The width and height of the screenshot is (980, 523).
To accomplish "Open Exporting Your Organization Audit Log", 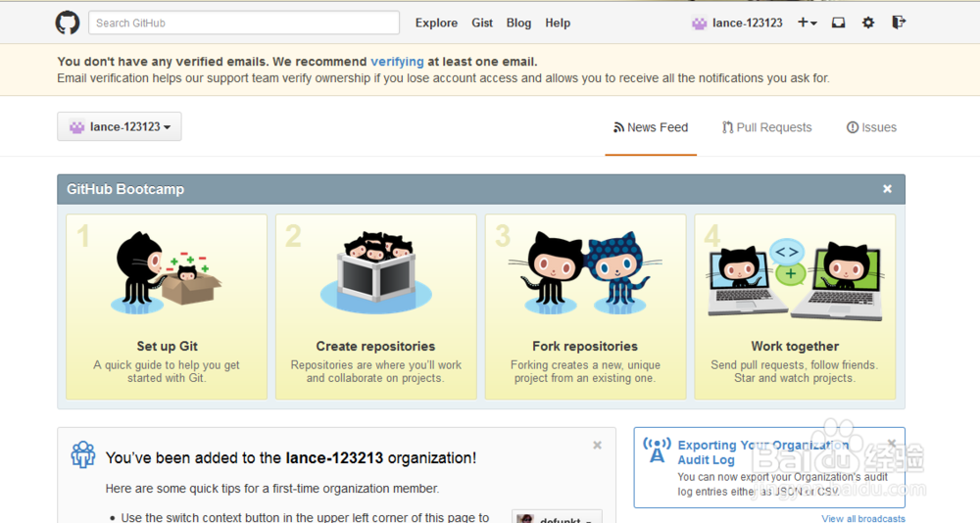I will 763,452.
